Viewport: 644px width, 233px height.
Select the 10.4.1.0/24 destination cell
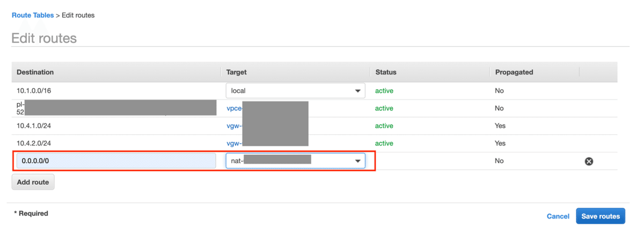[x=34, y=126]
